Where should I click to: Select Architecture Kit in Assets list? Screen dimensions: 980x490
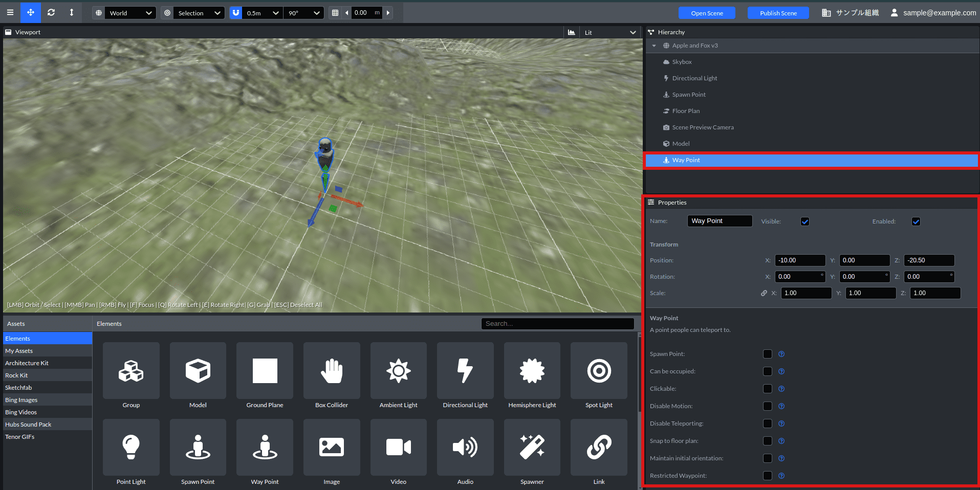[27, 363]
